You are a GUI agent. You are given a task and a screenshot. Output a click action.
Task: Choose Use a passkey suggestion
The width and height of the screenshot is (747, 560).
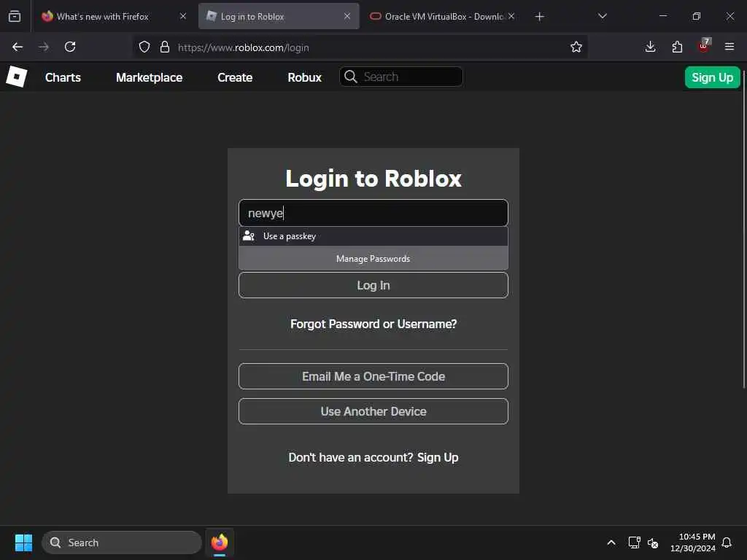click(373, 236)
